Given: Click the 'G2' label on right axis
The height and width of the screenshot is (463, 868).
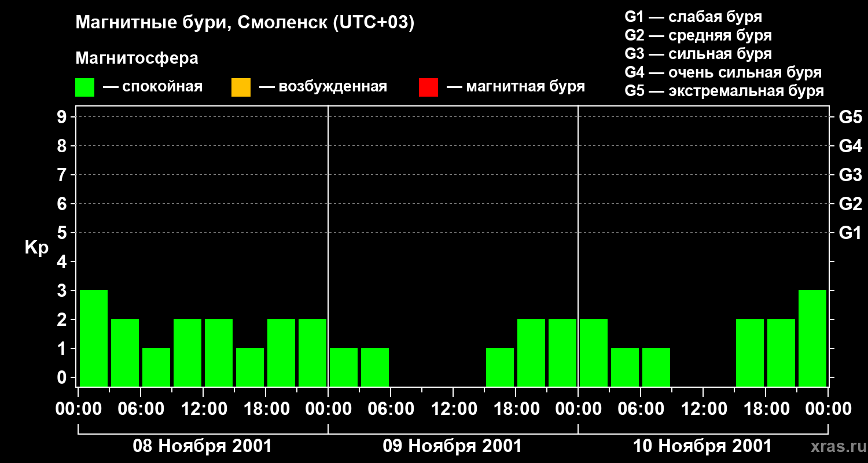Looking at the screenshot, I should (x=850, y=204).
